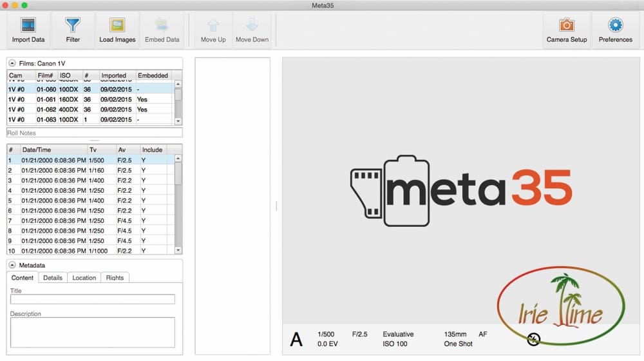Select frame 10 with Tv 1/1000
Viewport: 644px width, 361px height.
pyautogui.click(x=90, y=250)
